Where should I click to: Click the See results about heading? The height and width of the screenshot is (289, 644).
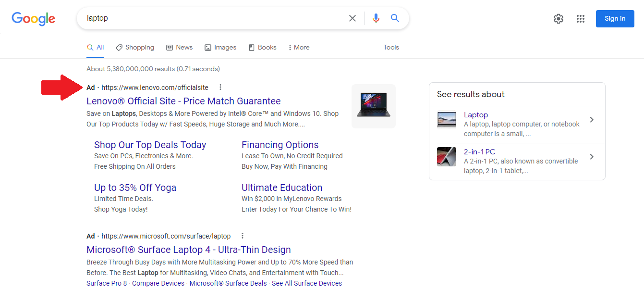tap(471, 94)
